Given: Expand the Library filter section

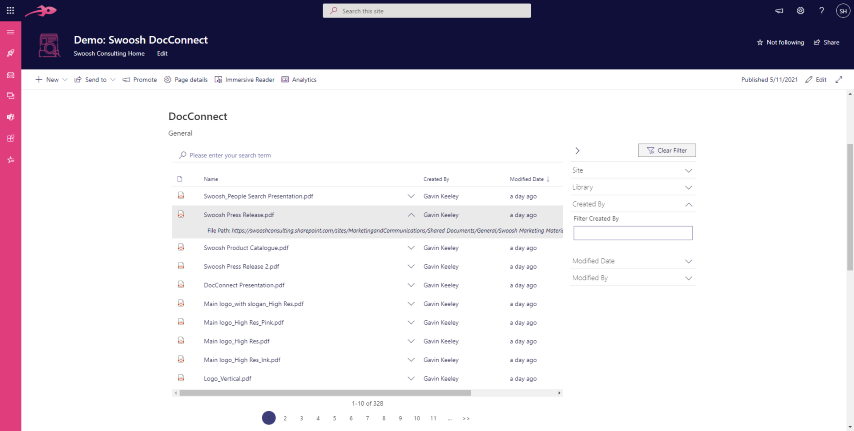Looking at the screenshot, I should coord(633,187).
